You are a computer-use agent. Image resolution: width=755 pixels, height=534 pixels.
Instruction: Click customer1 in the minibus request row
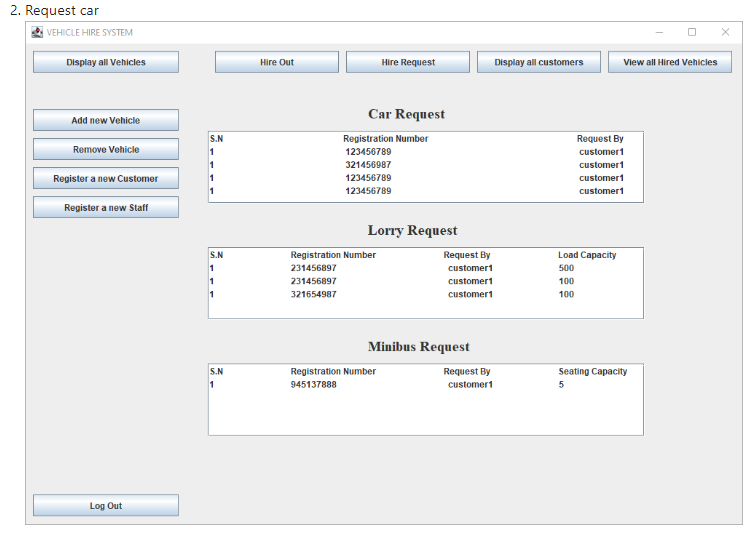(x=470, y=384)
